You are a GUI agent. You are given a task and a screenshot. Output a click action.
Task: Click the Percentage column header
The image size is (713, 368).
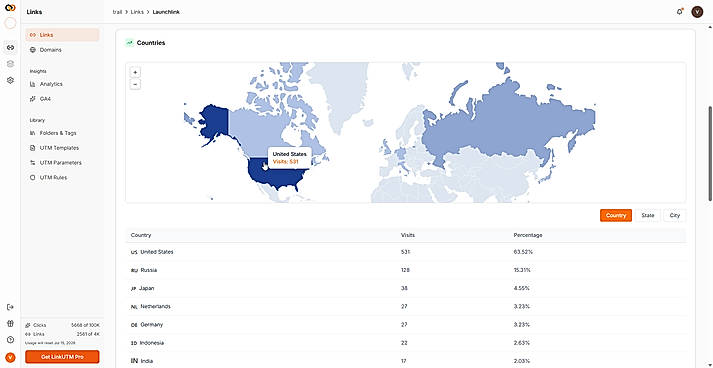coord(527,235)
